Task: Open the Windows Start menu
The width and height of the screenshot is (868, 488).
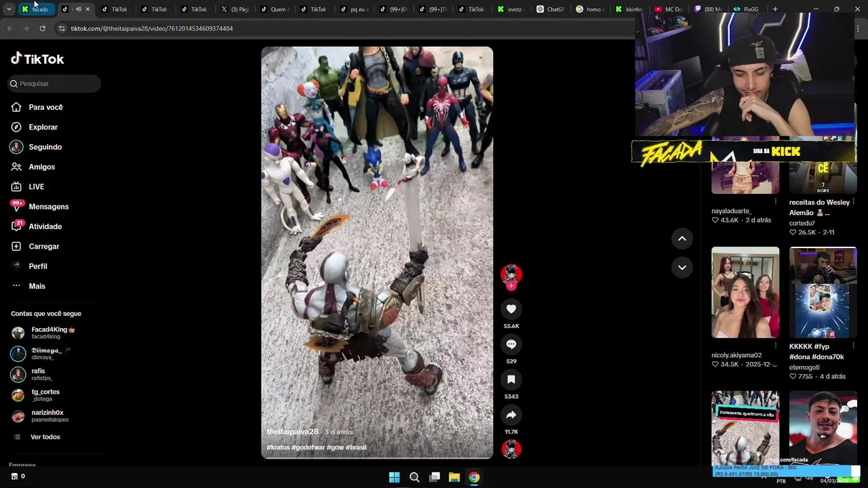Action: tap(394, 477)
